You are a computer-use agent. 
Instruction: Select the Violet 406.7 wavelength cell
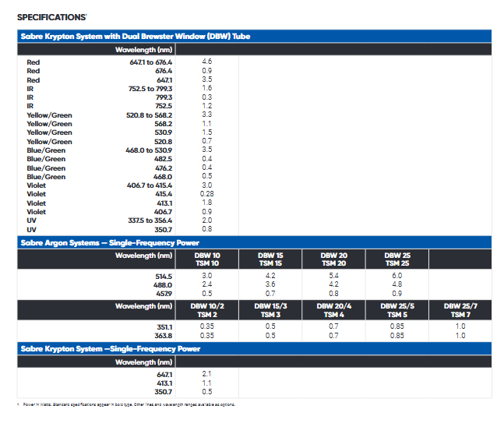coord(163,212)
